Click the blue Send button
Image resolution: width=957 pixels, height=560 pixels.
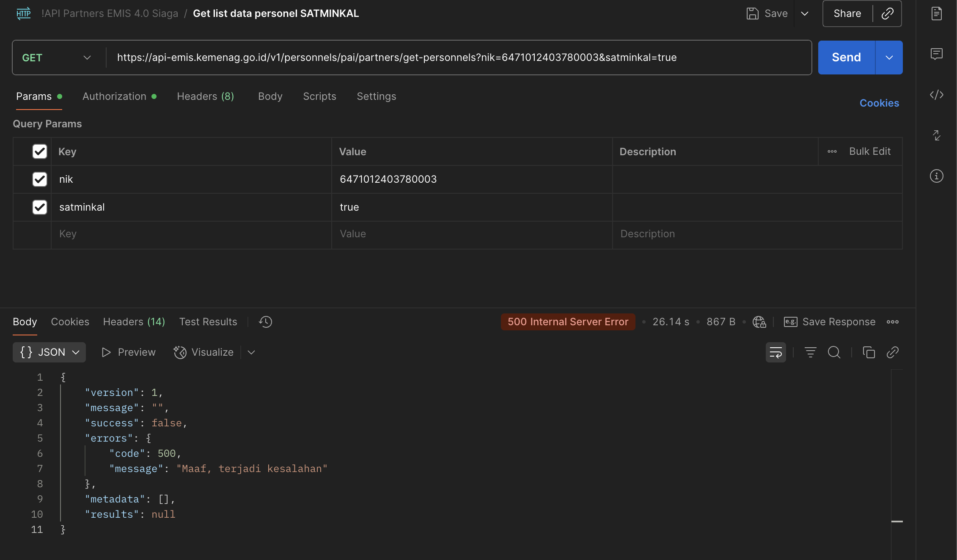[846, 58]
